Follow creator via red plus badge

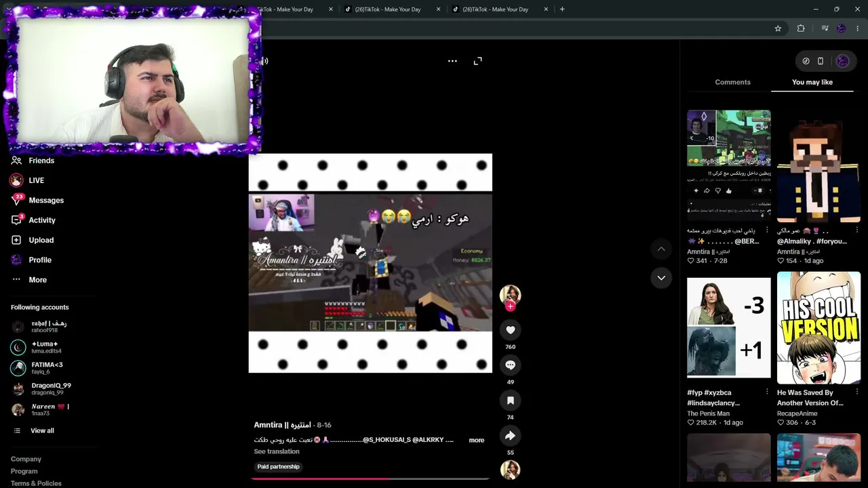point(511,306)
